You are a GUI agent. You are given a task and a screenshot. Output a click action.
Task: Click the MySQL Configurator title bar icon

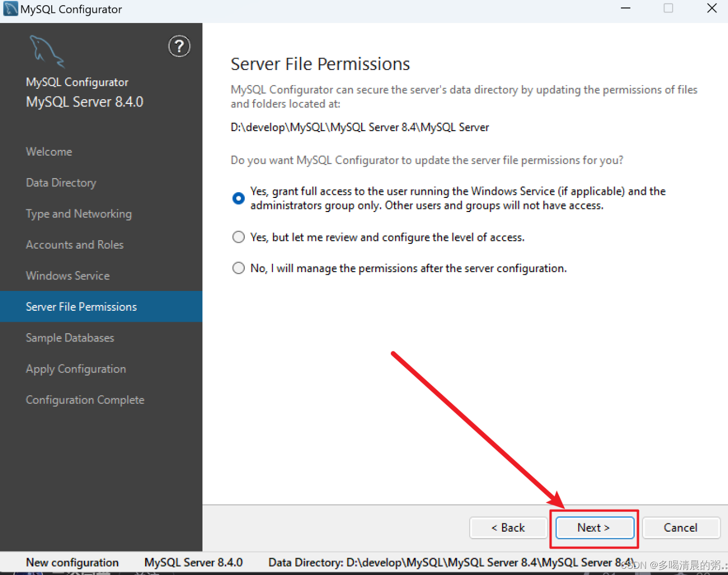click(x=10, y=9)
